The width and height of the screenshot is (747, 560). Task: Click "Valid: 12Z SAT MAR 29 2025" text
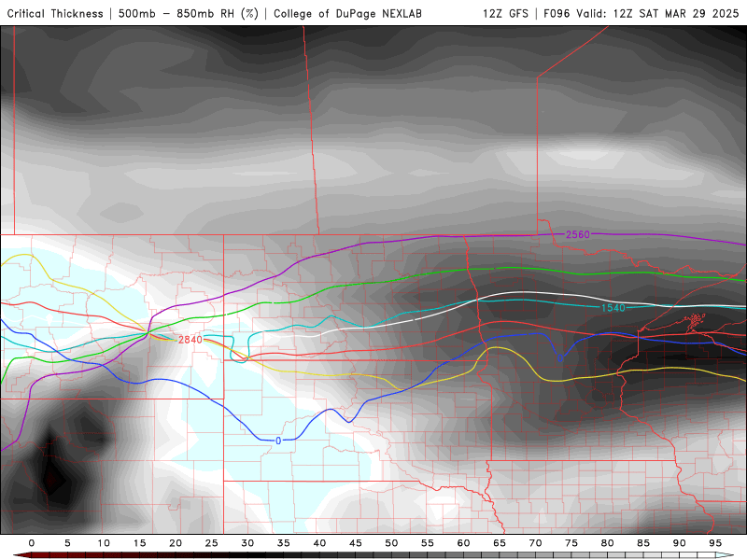point(657,13)
